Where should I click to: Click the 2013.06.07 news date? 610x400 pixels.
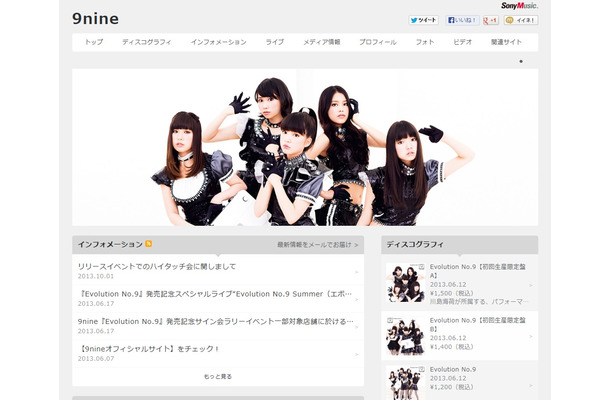coord(96,359)
